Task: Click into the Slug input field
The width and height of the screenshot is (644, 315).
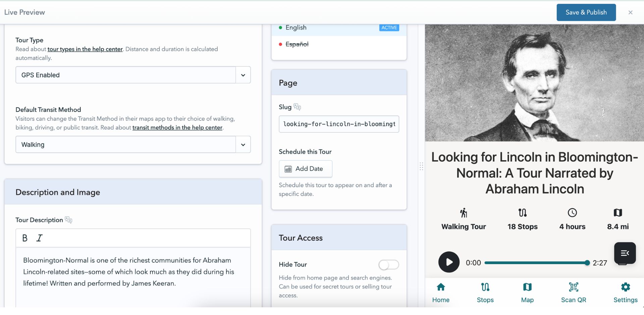Action: (x=339, y=124)
